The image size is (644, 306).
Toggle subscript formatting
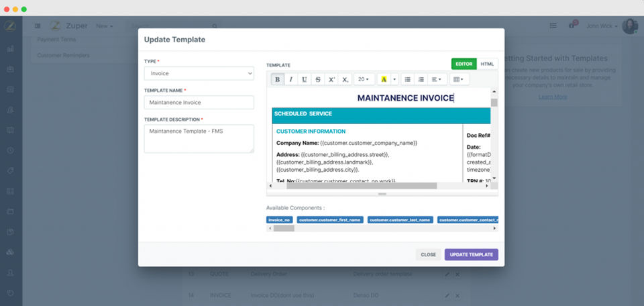345,79
